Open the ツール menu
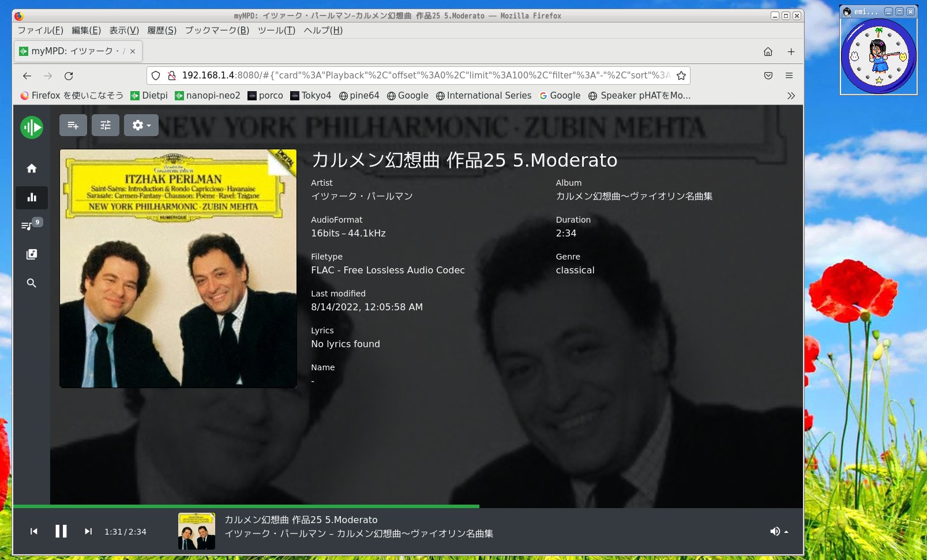 pos(276,31)
